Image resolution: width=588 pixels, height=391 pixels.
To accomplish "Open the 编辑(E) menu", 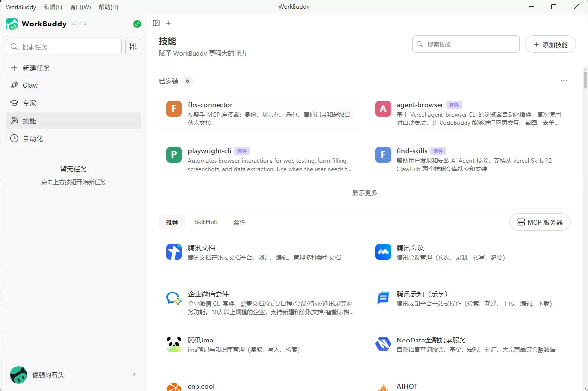I will click(x=53, y=7).
